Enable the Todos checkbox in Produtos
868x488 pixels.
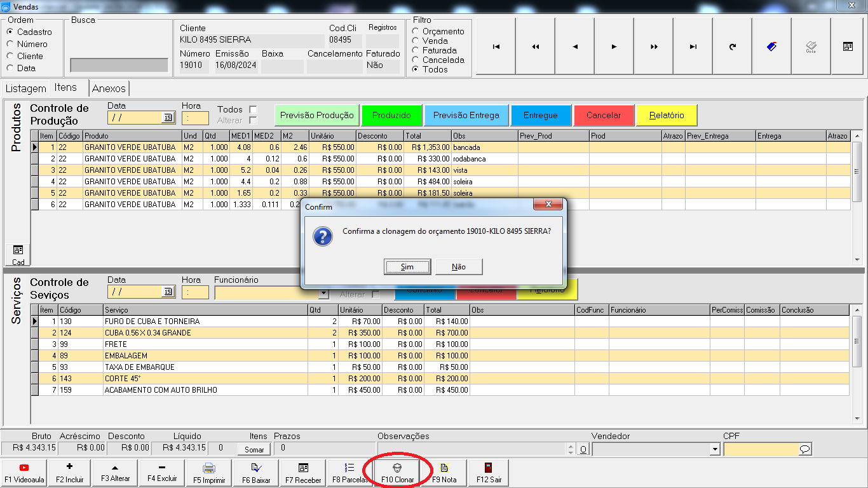[x=253, y=109]
